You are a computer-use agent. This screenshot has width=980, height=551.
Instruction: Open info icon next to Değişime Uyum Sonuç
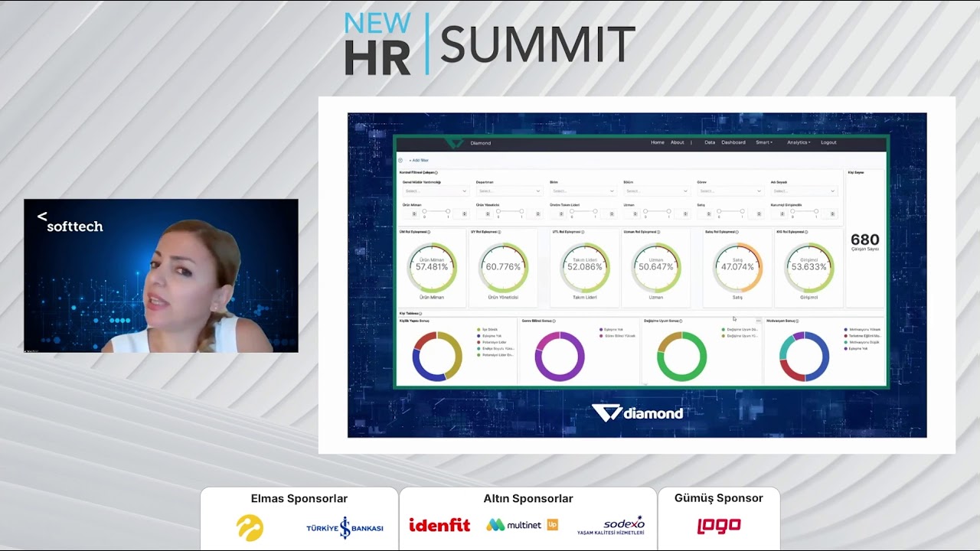pyautogui.click(x=681, y=321)
